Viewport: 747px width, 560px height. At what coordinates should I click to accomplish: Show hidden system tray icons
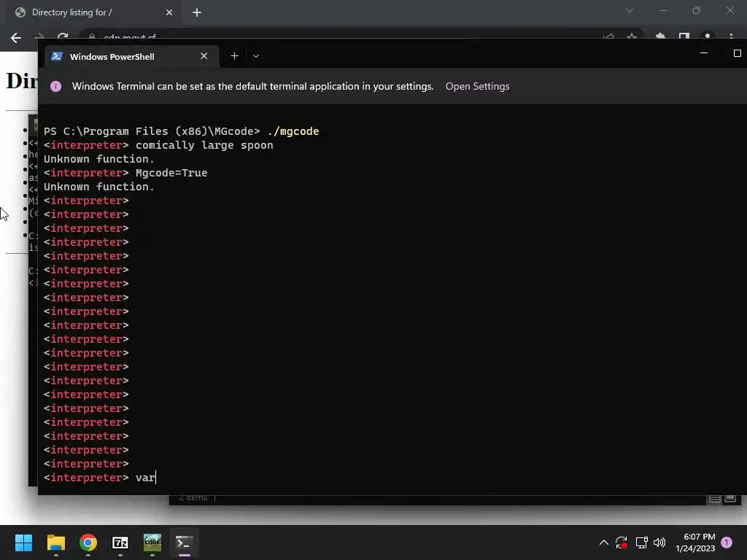point(603,542)
